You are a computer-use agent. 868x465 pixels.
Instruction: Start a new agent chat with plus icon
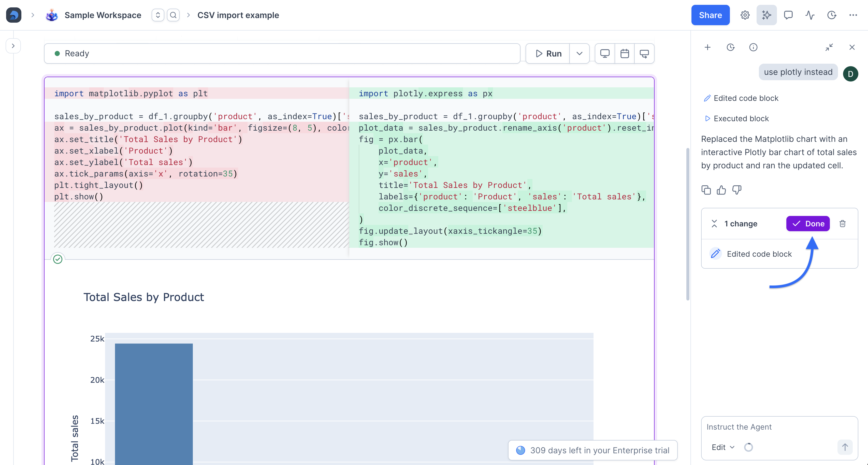(708, 47)
